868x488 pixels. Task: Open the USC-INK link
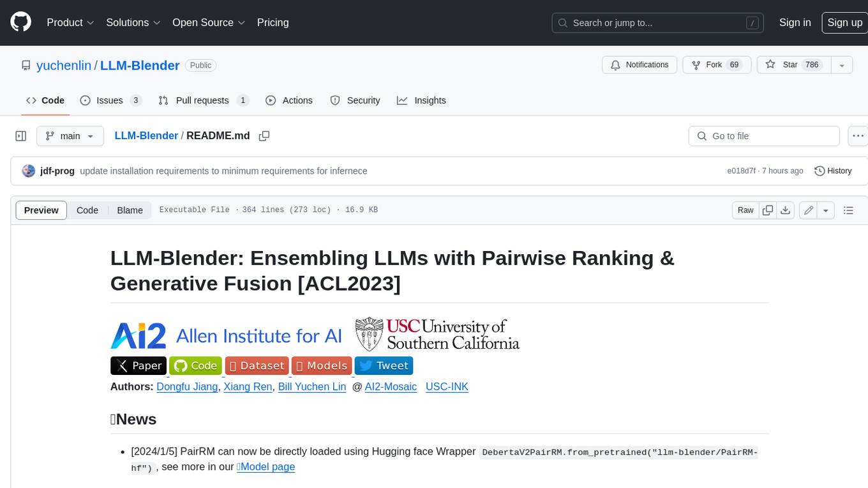(447, 386)
